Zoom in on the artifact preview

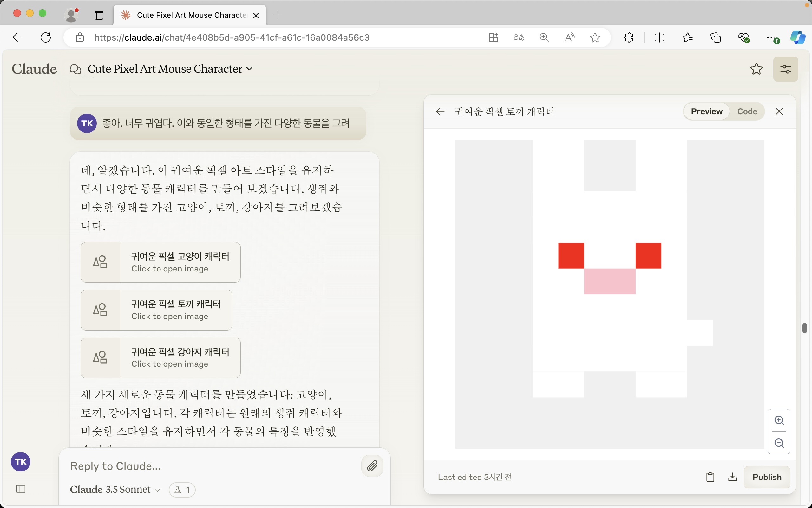click(x=779, y=420)
